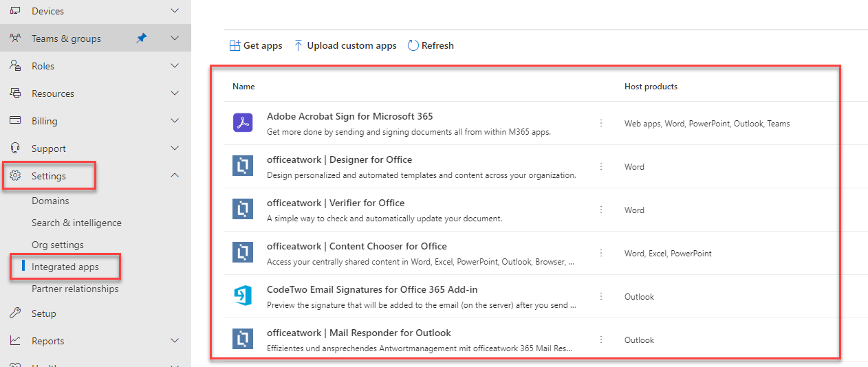Open more options for Content Chooser for Office
Image resolution: width=868 pixels, height=367 pixels.
tap(601, 253)
